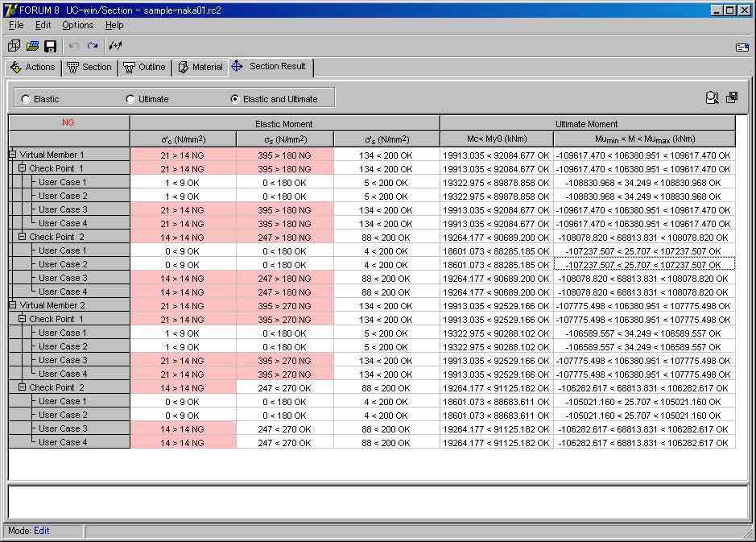
Task: Collapse Check Point 1 under Virtual Member 2
Action: coord(23,318)
